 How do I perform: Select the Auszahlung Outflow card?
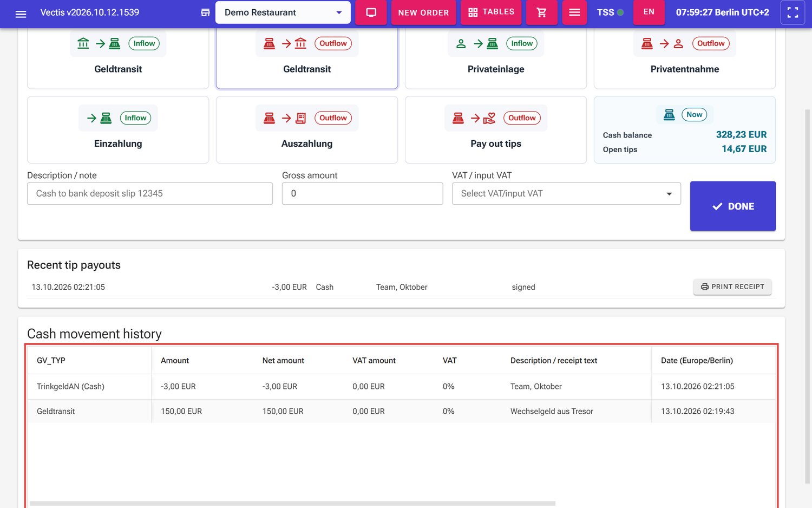(307, 130)
